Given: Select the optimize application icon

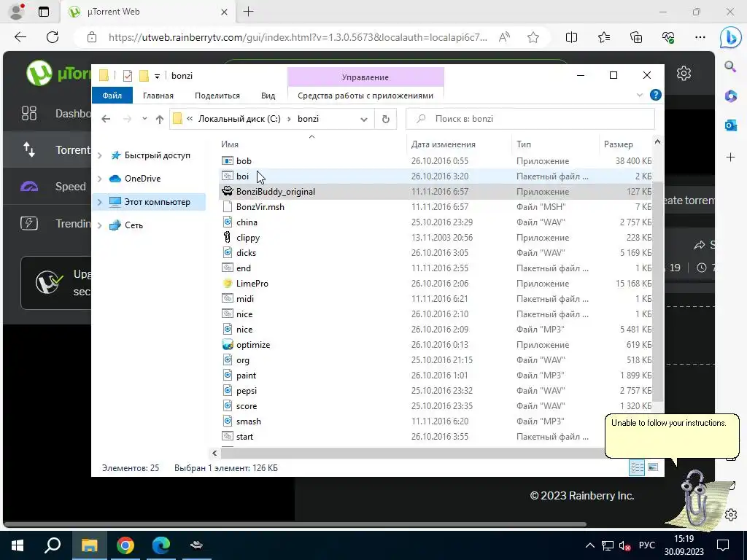Looking at the screenshot, I should tap(228, 344).
